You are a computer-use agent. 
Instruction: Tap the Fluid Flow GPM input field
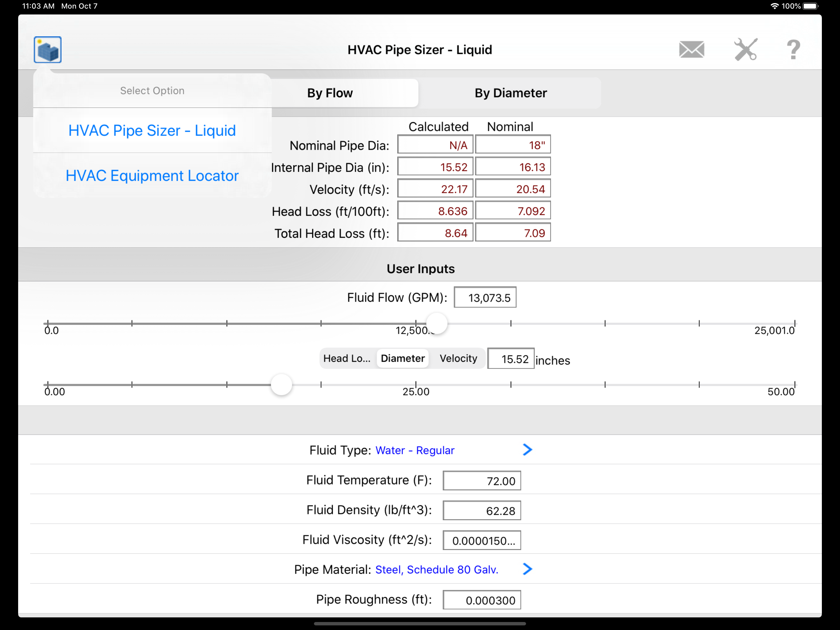(x=485, y=297)
